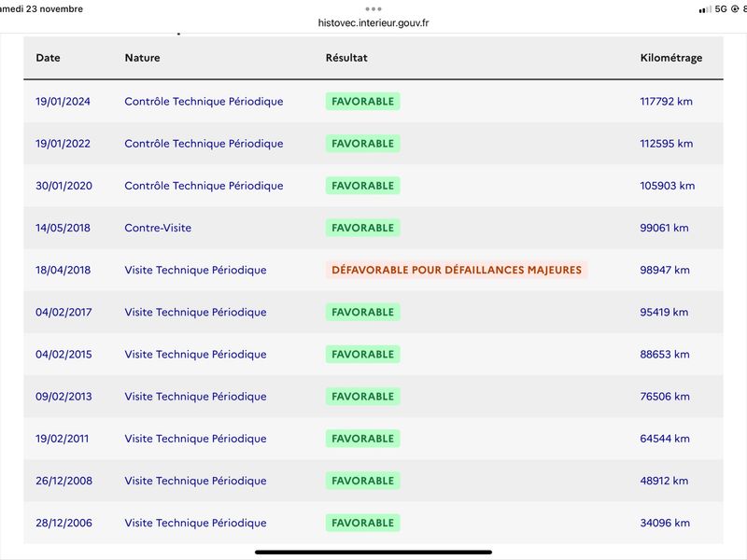
Task: Click the 34096 km mileage entry
Action: (x=665, y=523)
